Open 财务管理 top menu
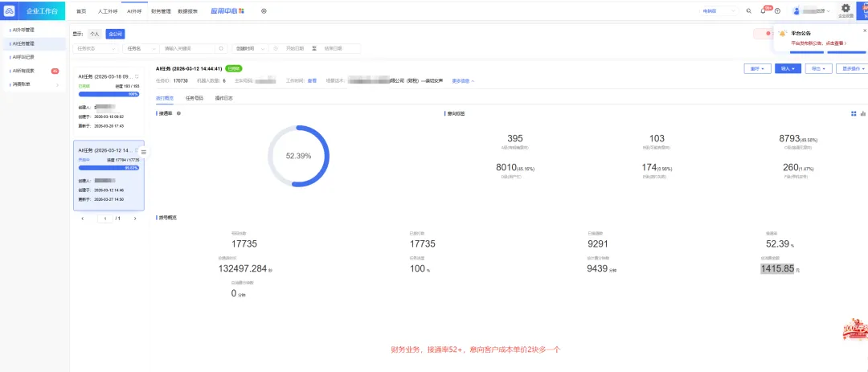Viewport: 868px width, 372px height. 161,11
